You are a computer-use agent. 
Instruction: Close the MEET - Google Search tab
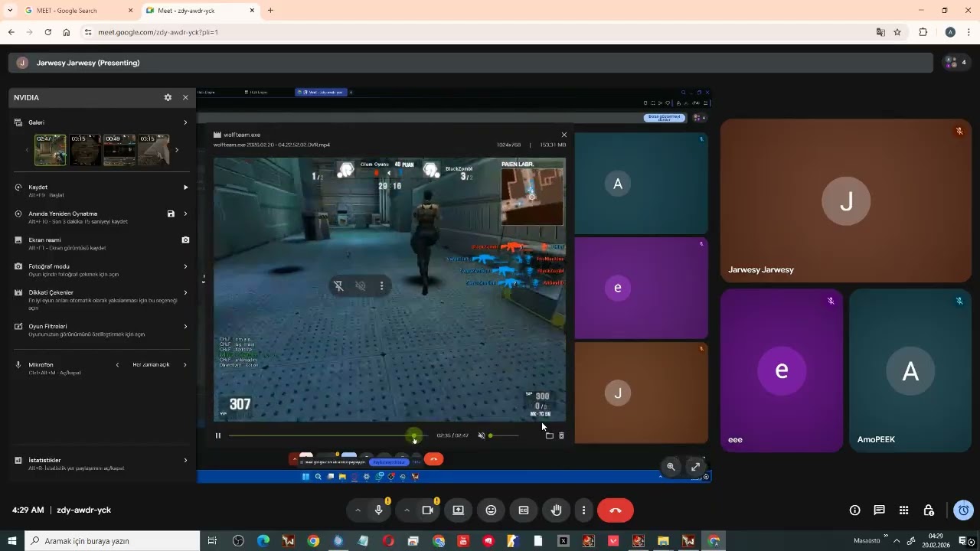click(x=130, y=11)
